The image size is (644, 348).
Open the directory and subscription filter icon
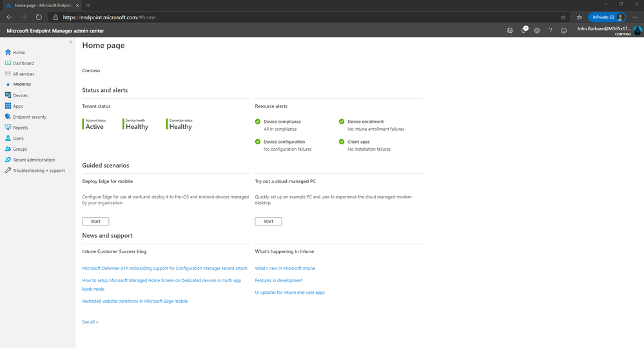click(510, 31)
